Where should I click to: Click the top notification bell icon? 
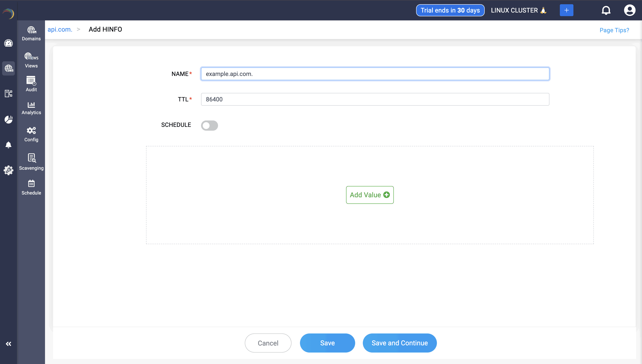[x=606, y=10]
